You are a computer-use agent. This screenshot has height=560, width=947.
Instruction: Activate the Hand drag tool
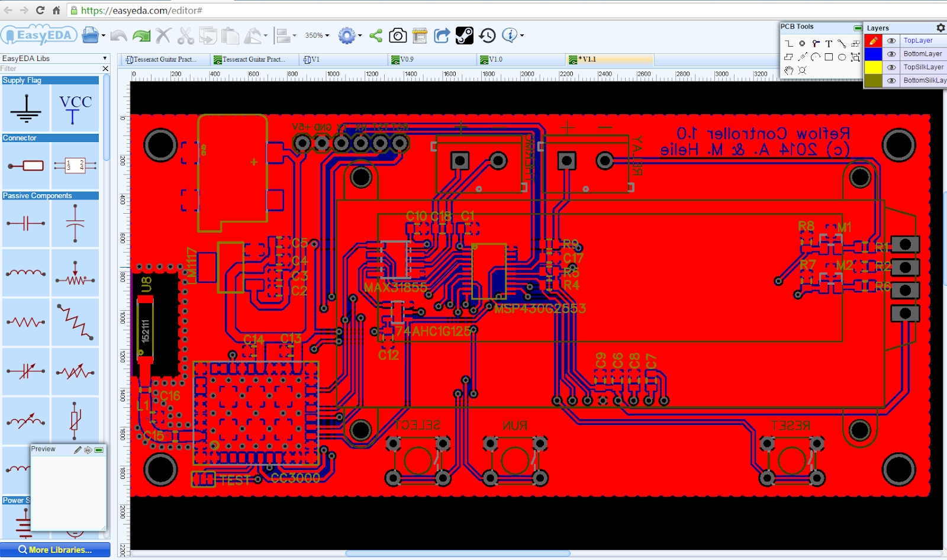pos(789,70)
